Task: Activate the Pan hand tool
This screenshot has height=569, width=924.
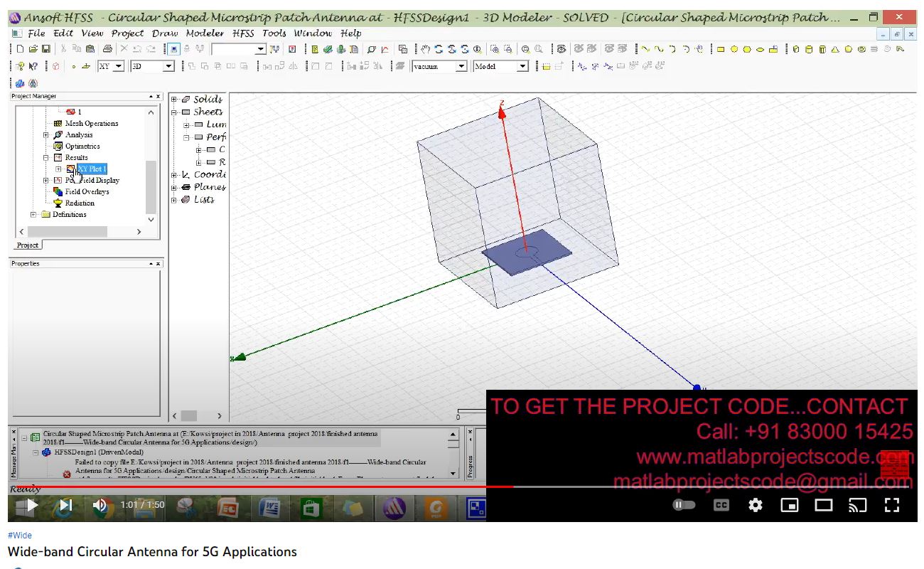Action: coord(425,49)
